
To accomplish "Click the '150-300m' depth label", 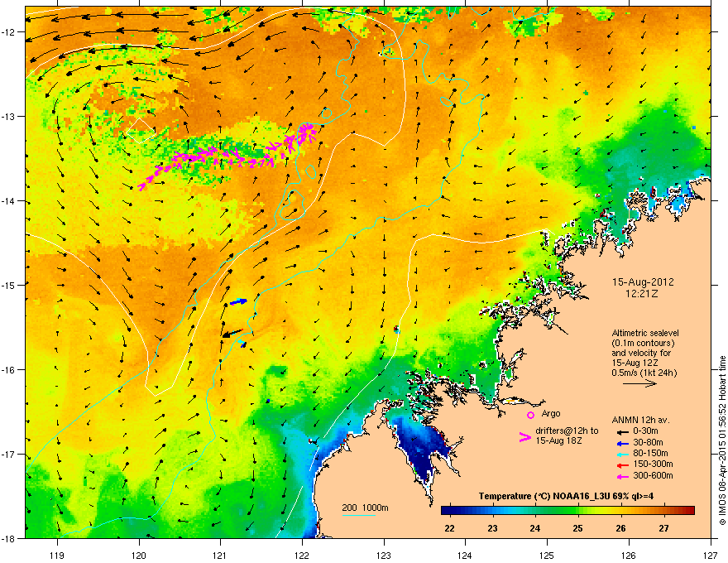I will point(653,464).
